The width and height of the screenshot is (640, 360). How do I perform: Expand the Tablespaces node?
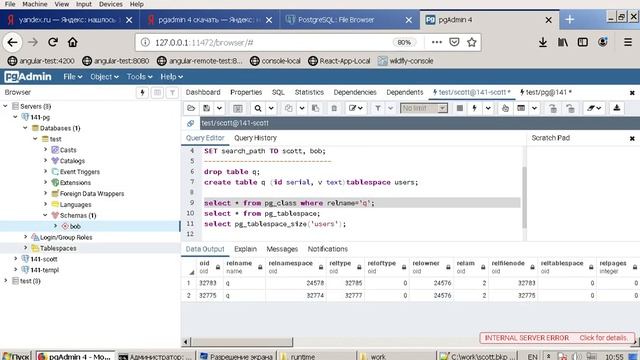point(26,248)
